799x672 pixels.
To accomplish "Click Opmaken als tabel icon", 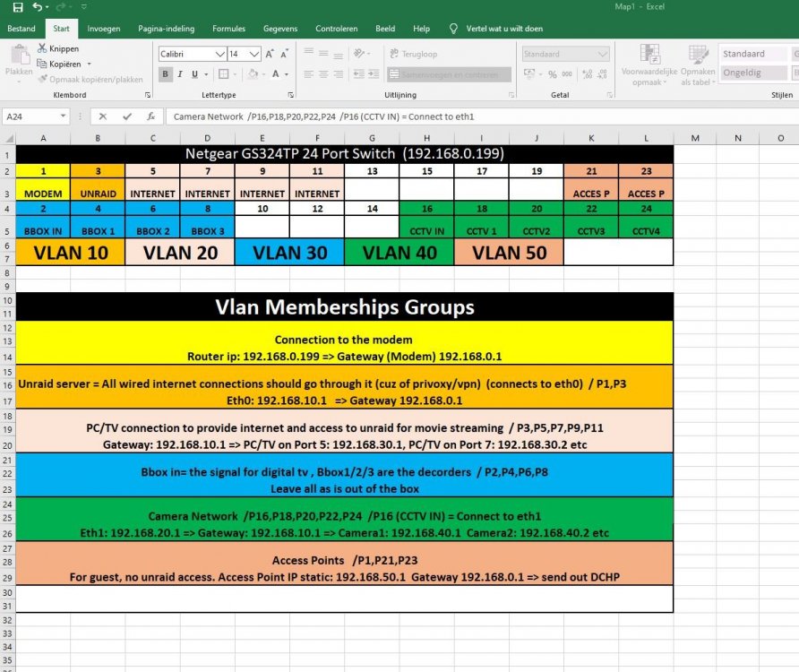I will click(x=698, y=55).
